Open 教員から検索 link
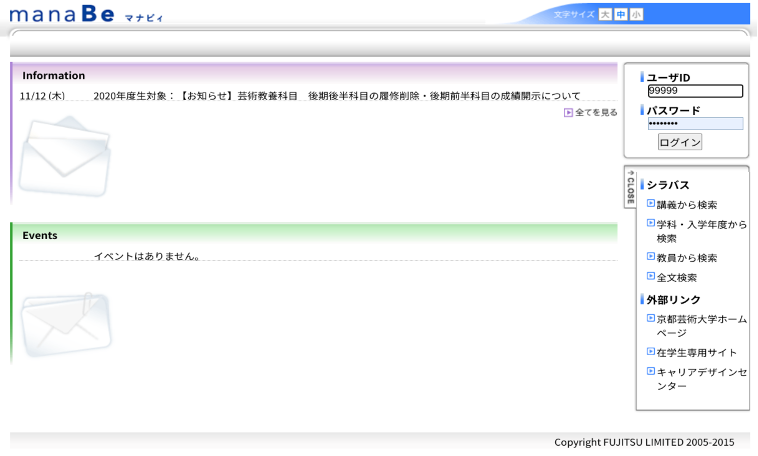Viewport: 758px width, 456px height. pos(686,258)
